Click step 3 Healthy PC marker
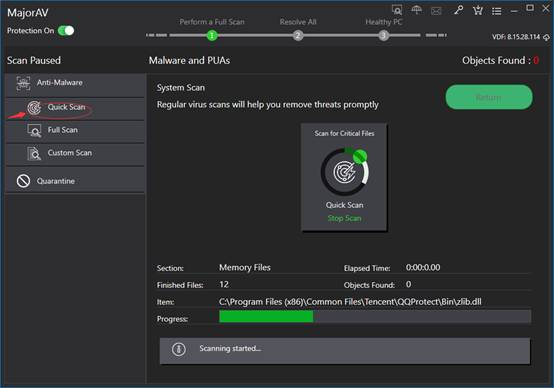The height and width of the screenshot is (388, 554). coord(383,35)
